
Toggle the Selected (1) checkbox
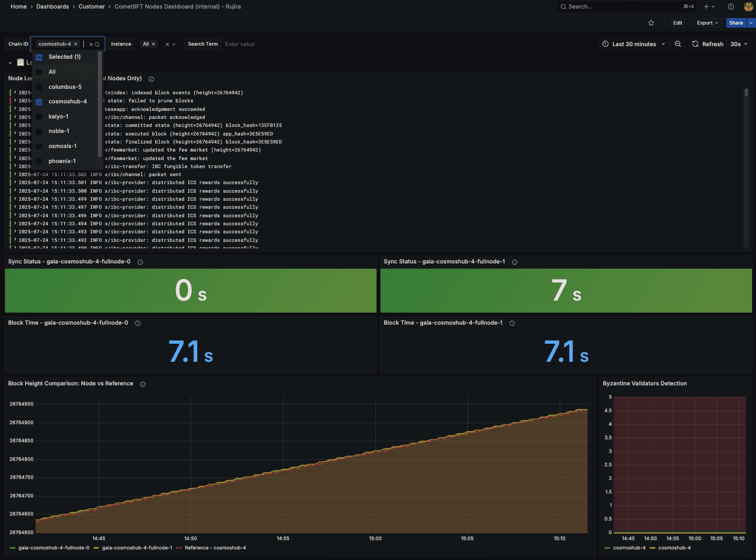click(39, 57)
